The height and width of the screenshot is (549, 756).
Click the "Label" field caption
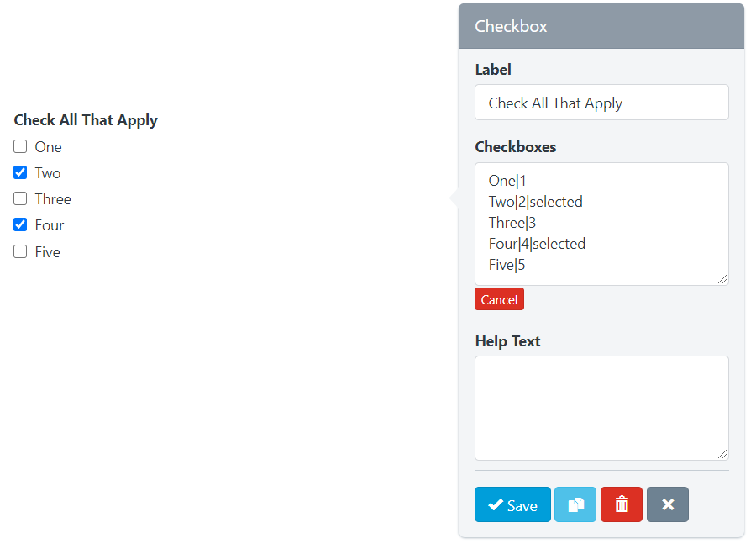493,70
